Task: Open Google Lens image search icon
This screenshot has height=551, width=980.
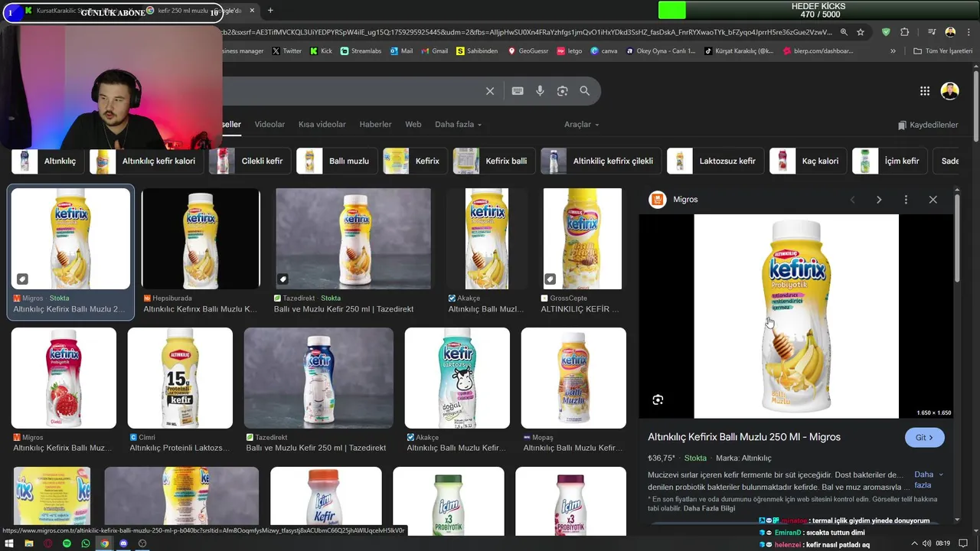Action: [562, 91]
